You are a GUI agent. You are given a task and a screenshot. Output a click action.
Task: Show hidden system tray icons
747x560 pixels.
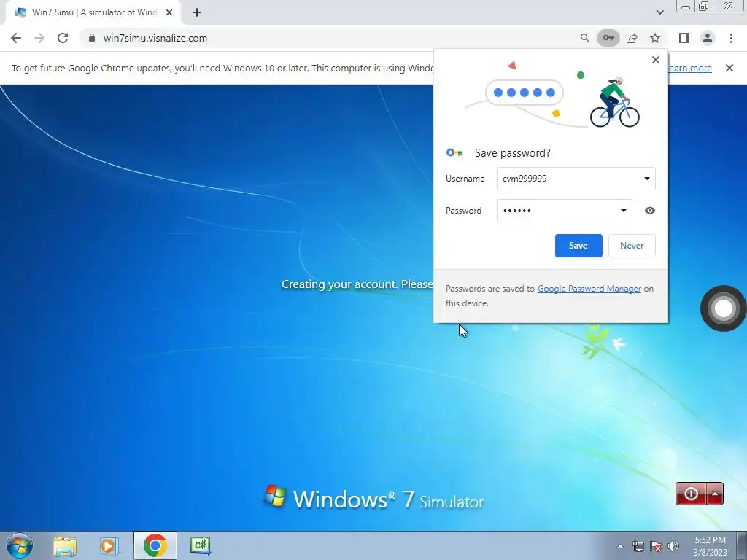click(620, 546)
